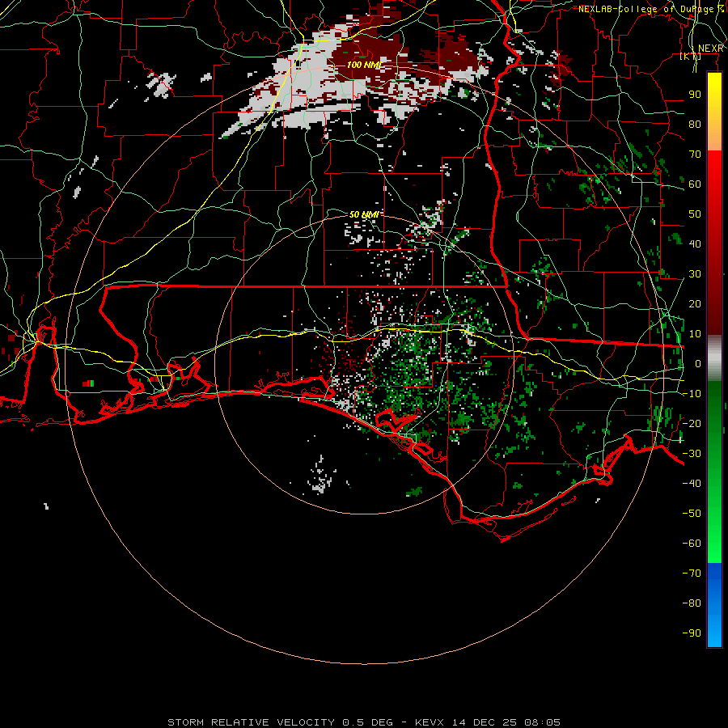This screenshot has height=728, width=728.
Task: Click the "08:05" time in the caption
Action: point(542,722)
